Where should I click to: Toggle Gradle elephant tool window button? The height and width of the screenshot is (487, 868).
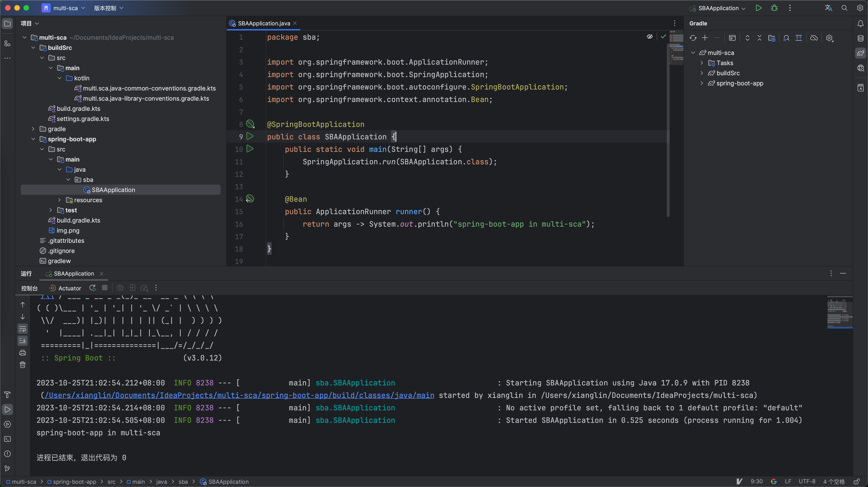(860, 53)
